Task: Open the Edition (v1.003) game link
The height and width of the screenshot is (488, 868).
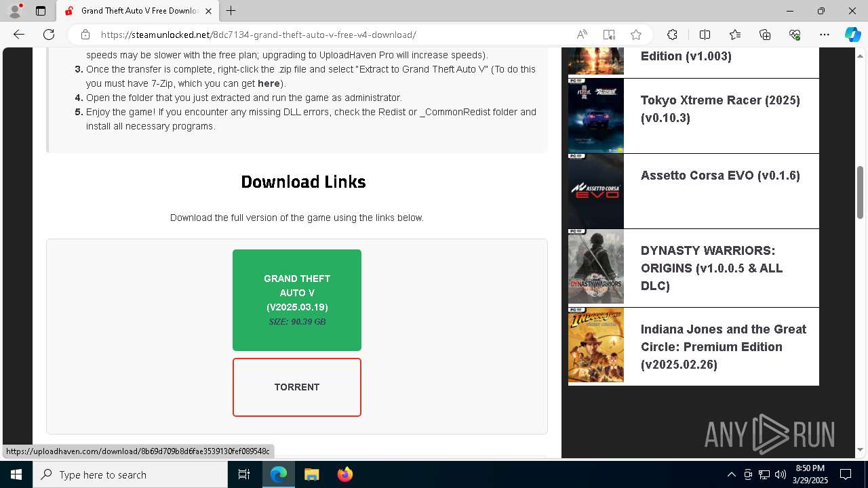Action: coord(686,56)
